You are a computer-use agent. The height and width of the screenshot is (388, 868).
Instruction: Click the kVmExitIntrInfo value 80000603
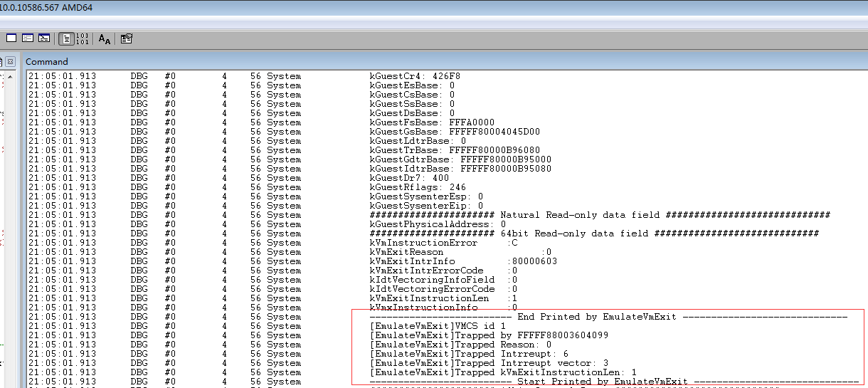click(534, 261)
